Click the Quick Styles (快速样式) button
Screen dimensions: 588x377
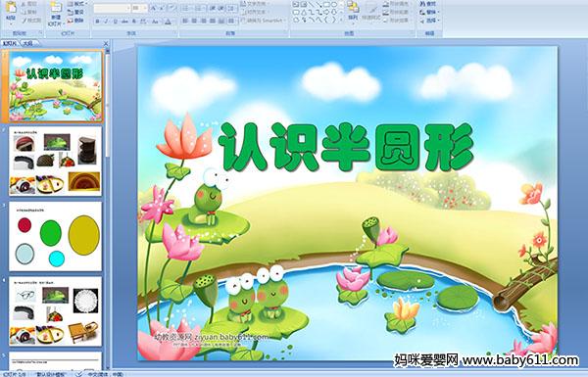point(371,13)
